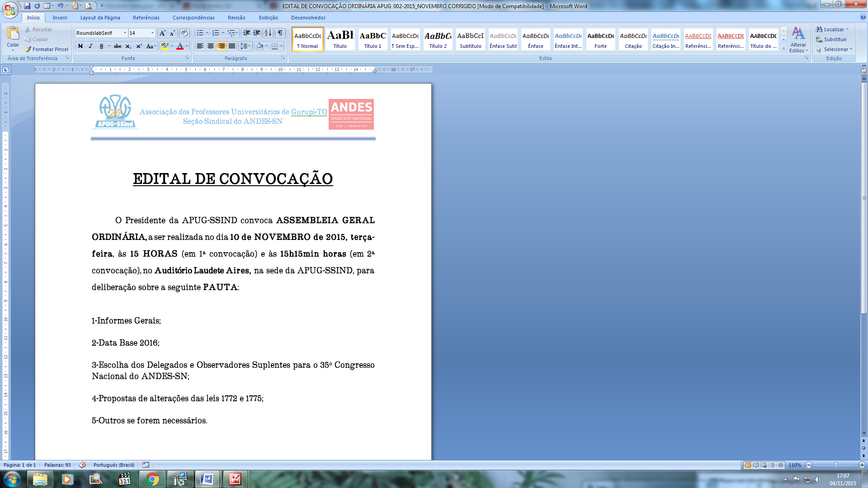Toggle Negrito (bold) formatting
The height and width of the screenshot is (488, 868).
pyautogui.click(x=80, y=46)
